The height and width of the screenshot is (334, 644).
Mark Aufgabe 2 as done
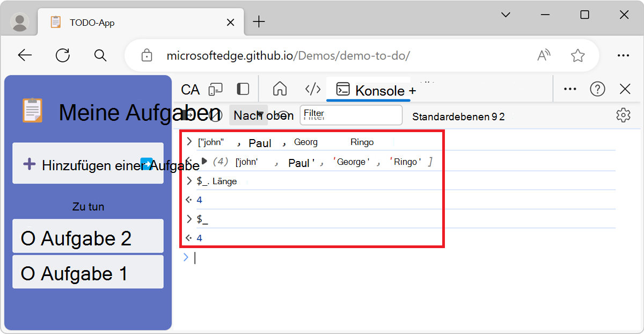pyautogui.click(x=28, y=238)
